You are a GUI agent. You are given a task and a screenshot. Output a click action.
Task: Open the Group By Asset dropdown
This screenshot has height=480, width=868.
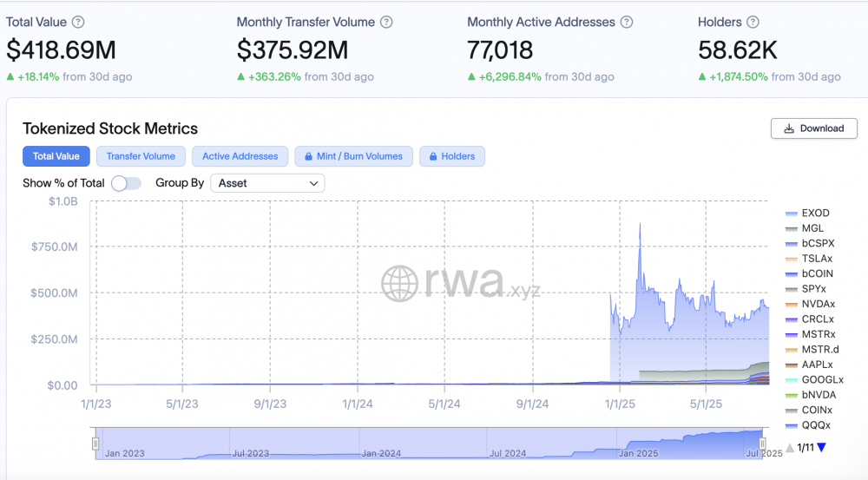coord(267,183)
